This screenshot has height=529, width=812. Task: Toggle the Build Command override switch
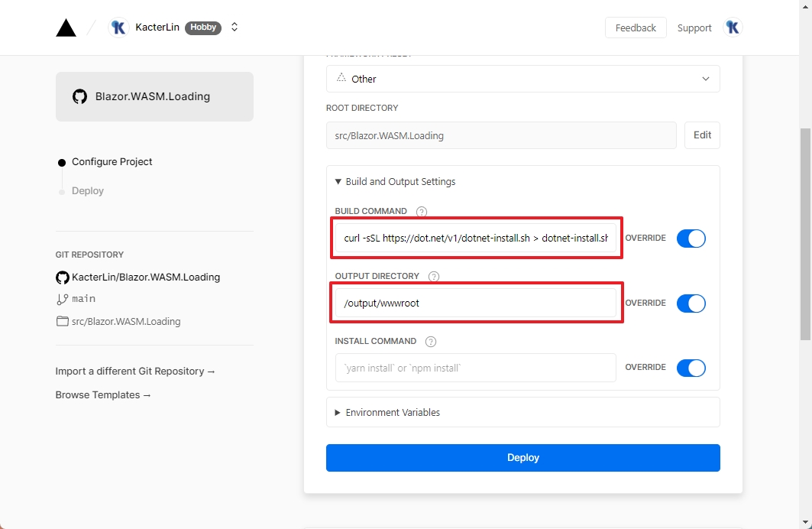691,239
